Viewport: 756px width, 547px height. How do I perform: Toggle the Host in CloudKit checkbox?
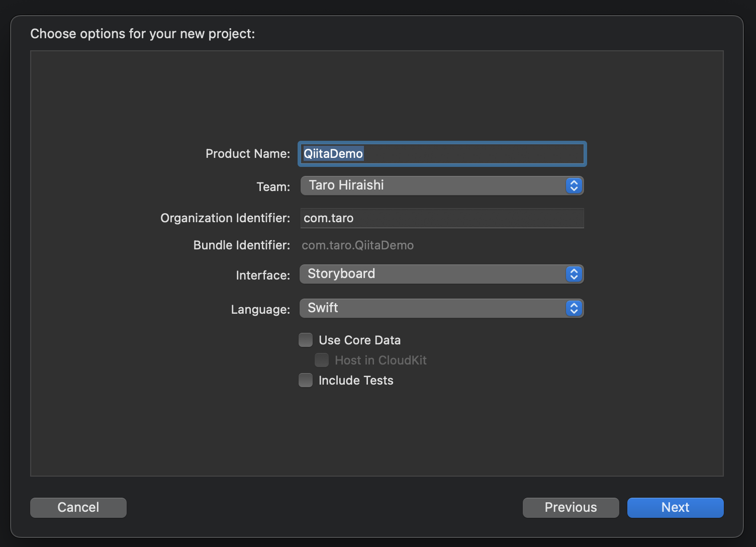coord(322,360)
